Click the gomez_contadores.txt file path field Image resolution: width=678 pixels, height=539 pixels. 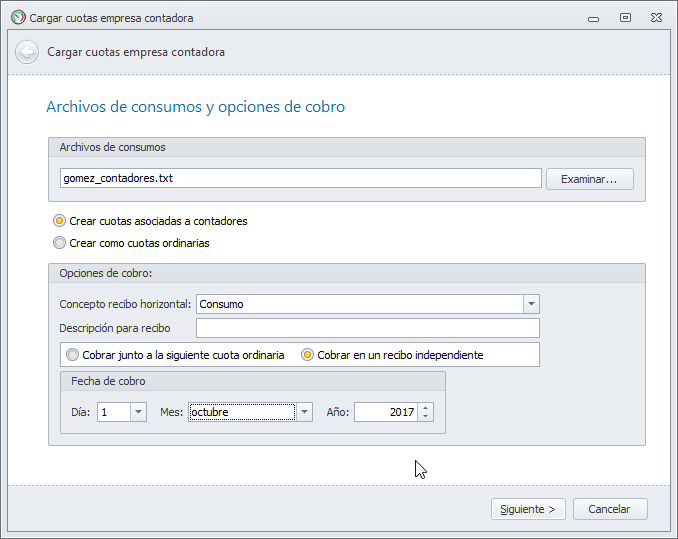point(300,179)
